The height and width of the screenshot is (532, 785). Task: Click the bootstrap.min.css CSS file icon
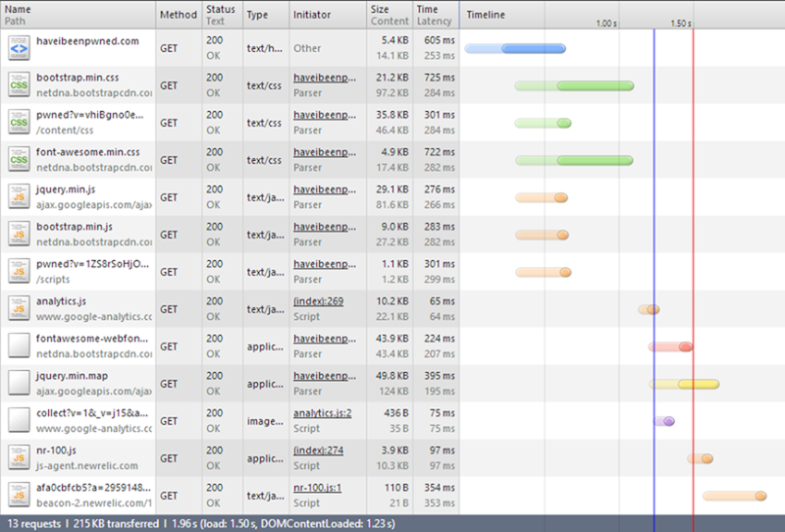pos(19,85)
